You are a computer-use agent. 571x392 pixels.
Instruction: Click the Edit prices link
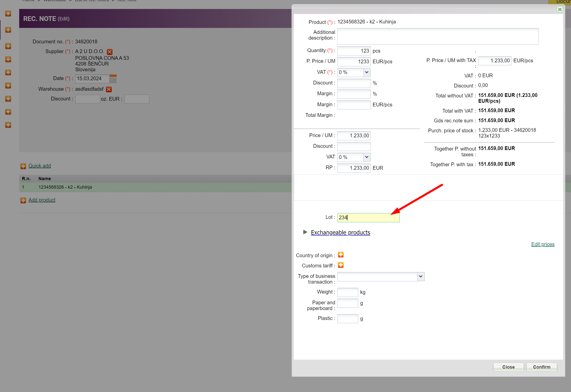tap(543, 244)
